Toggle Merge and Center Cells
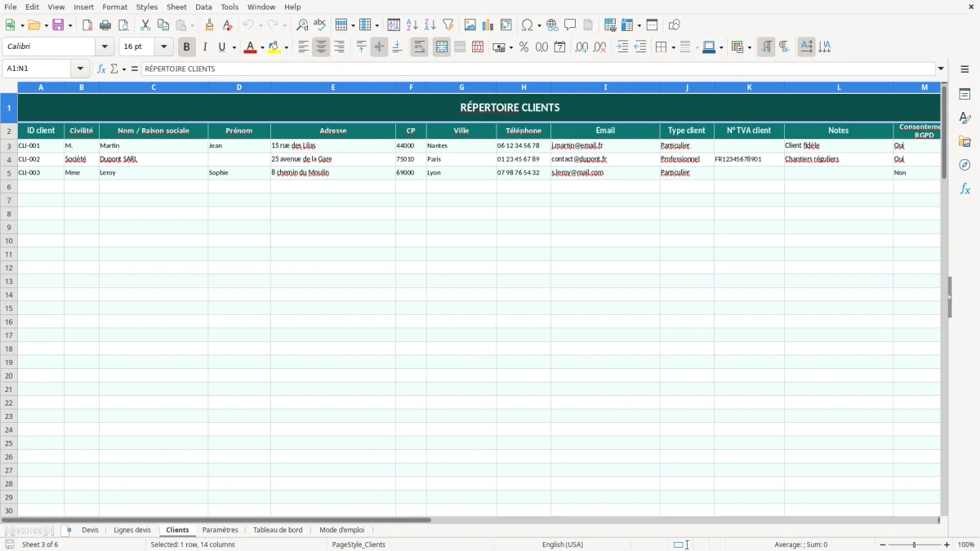The image size is (980, 551). point(442,47)
